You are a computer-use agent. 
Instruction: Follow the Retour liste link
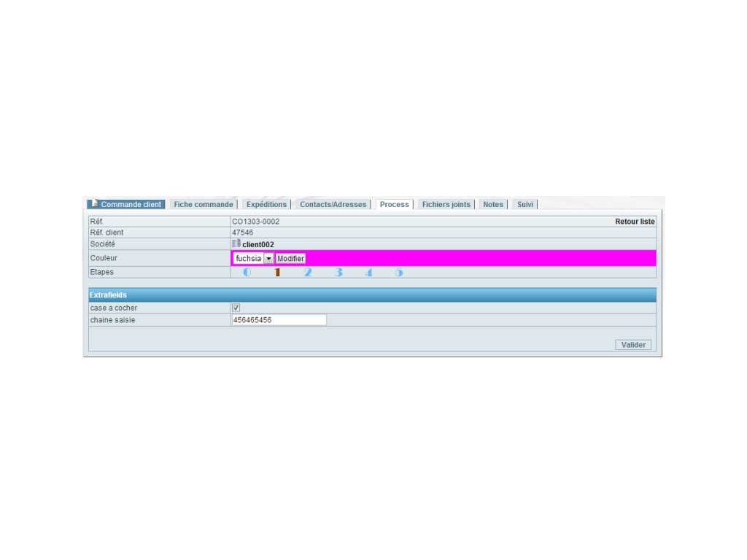point(635,222)
